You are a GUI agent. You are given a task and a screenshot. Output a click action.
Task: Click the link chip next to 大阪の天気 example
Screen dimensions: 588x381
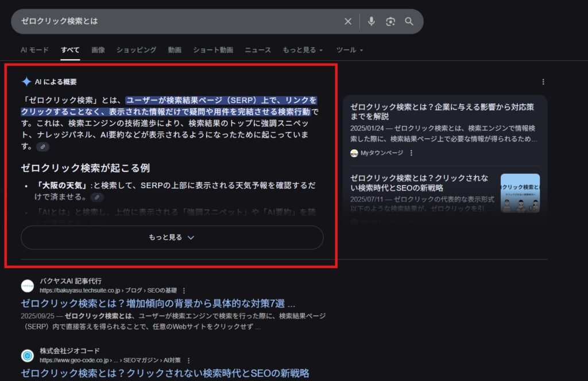tap(97, 197)
